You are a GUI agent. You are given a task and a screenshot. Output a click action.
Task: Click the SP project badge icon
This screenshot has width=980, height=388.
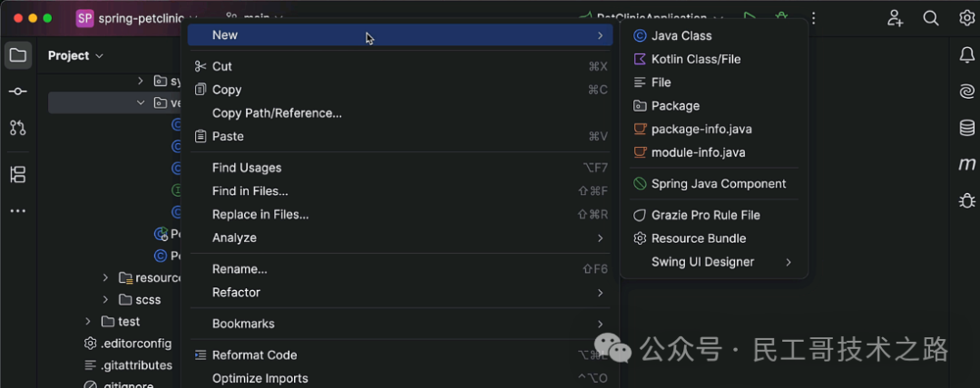[x=84, y=18]
